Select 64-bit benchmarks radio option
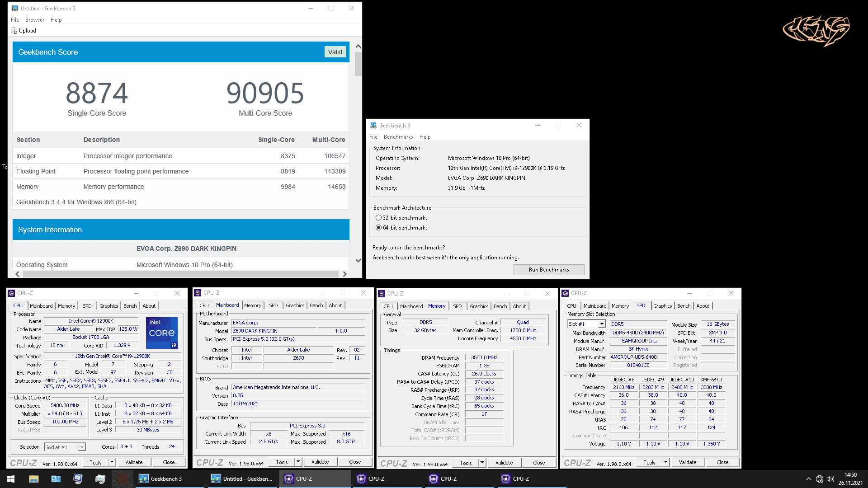The image size is (868, 488). [x=379, y=228]
